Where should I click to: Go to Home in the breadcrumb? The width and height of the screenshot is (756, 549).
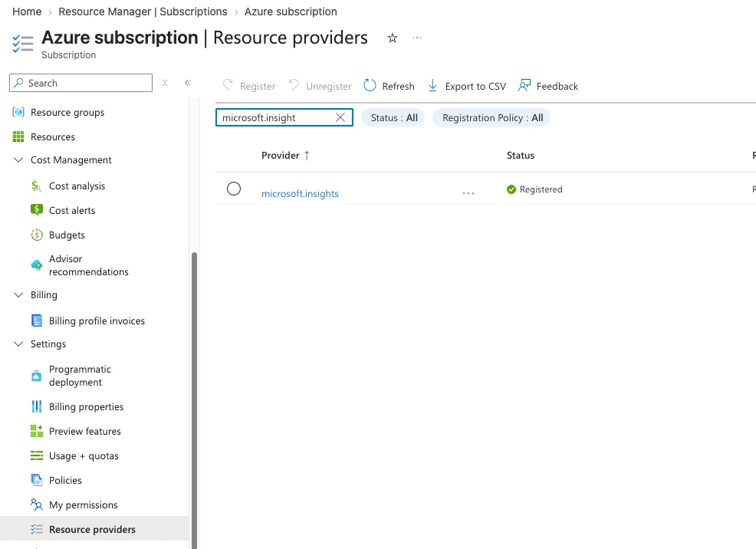pyautogui.click(x=27, y=12)
